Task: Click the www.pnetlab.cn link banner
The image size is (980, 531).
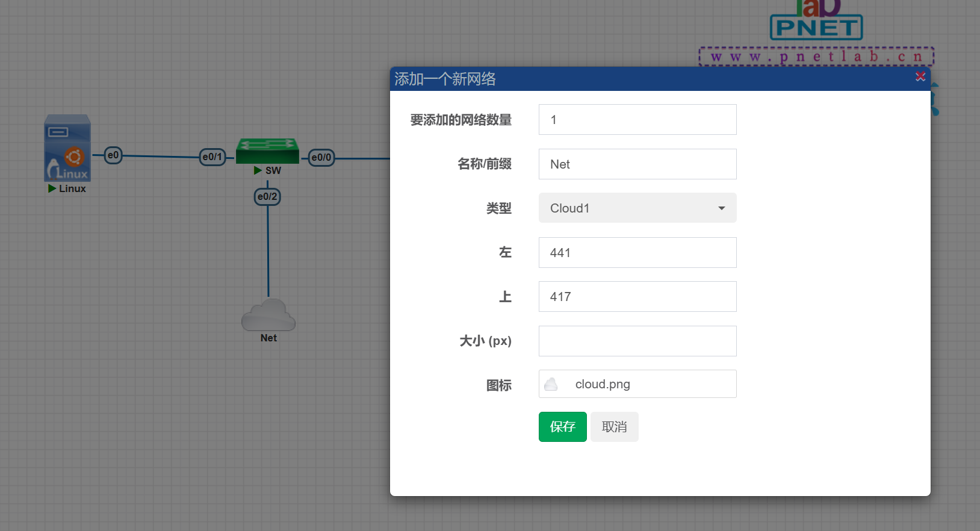Action: [816, 57]
